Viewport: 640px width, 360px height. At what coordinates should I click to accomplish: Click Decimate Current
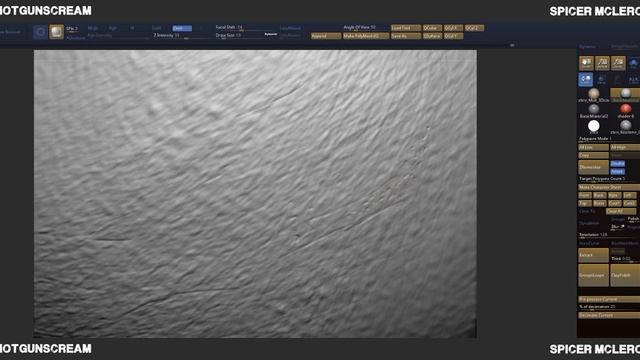[609, 316]
